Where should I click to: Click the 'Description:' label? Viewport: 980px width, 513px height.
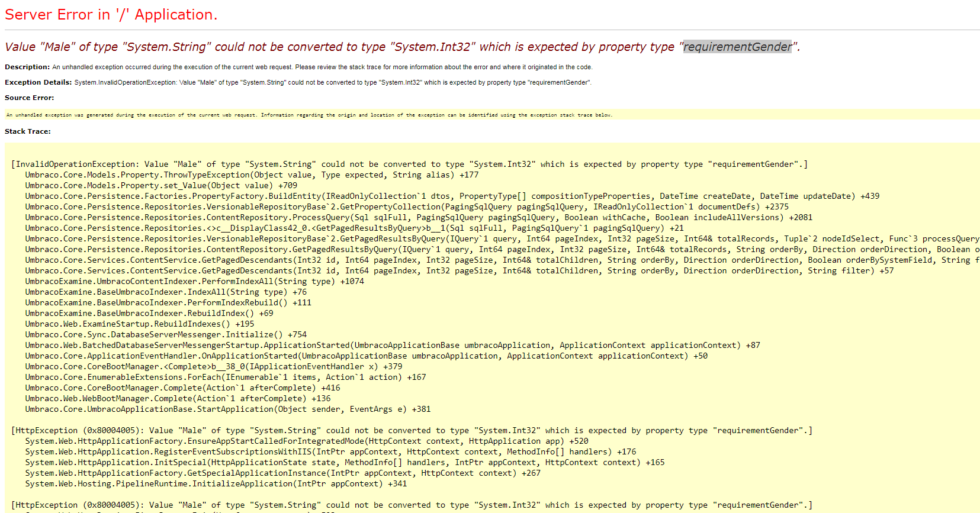click(27, 67)
